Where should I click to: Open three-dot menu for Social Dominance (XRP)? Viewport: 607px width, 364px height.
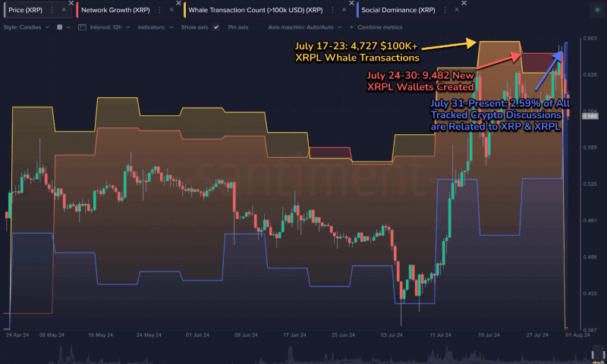tap(445, 10)
